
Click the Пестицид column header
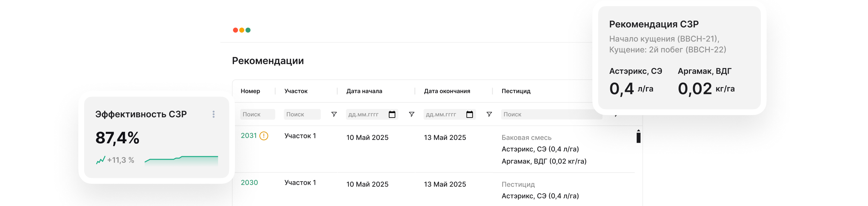(x=516, y=91)
